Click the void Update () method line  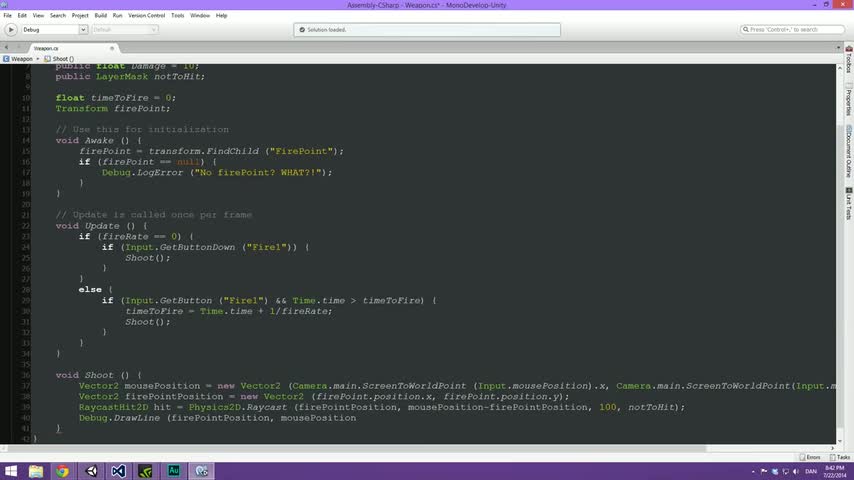click(x=101, y=226)
